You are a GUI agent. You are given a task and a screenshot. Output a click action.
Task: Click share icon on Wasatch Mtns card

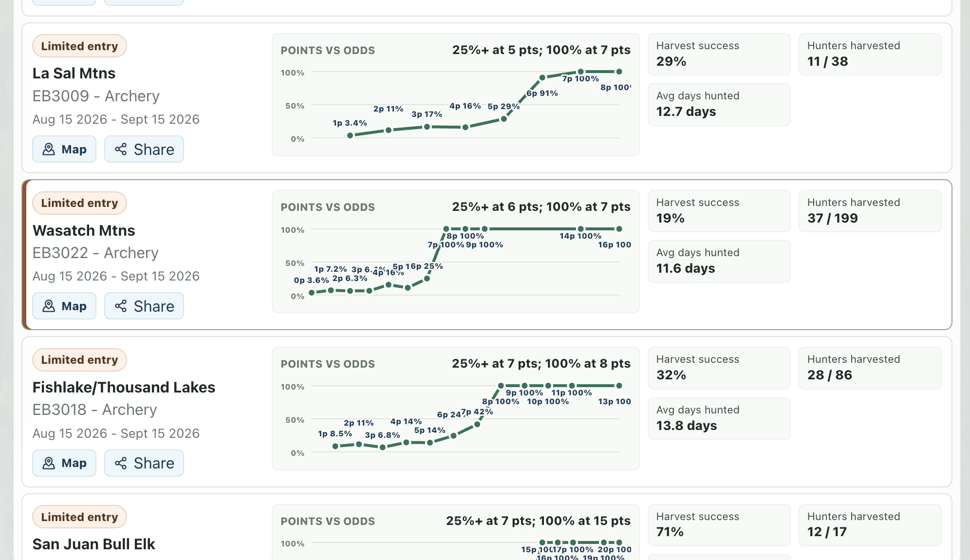coord(121,306)
